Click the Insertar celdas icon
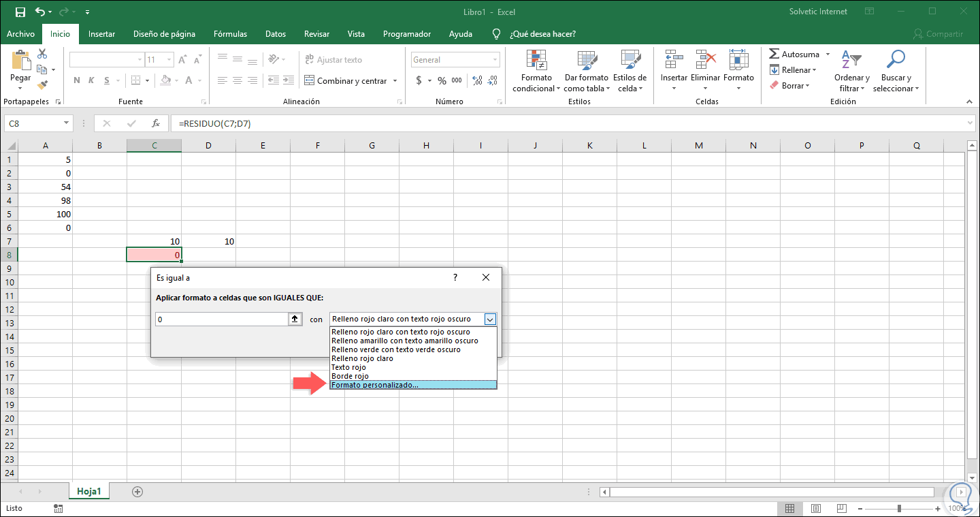980x517 pixels. click(674, 60)
